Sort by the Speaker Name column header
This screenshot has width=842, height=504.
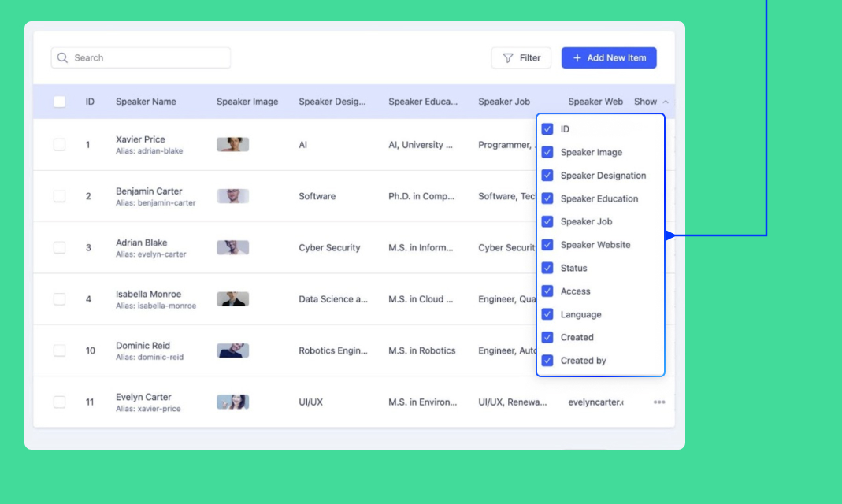(x=146, y=102)
